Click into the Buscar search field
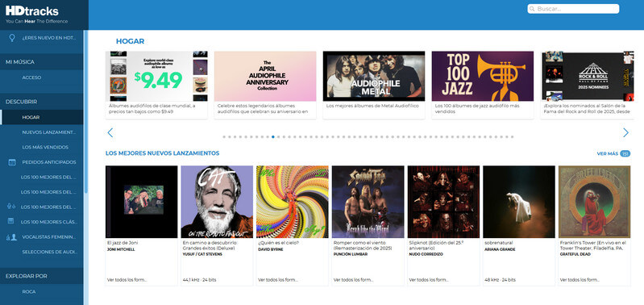 click(x=573, y=9)
